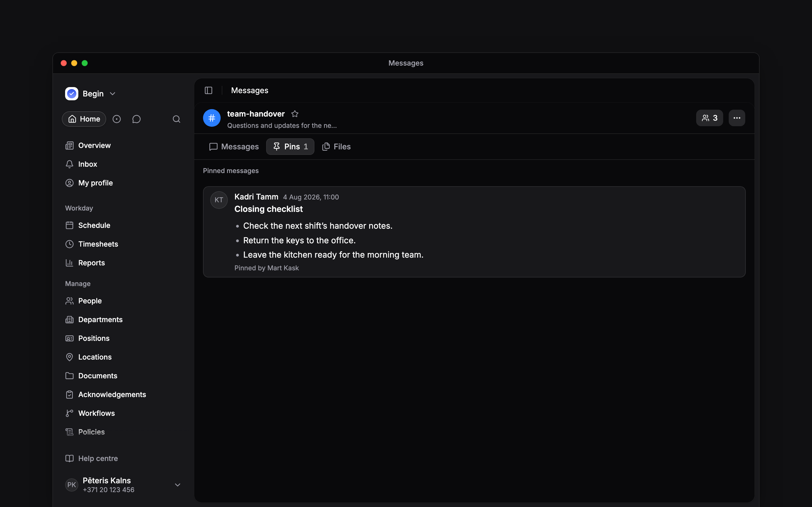Open the search magnifier icon
Image resolution: width=812 pixels, height=507 pixels.
pos(177,119)
